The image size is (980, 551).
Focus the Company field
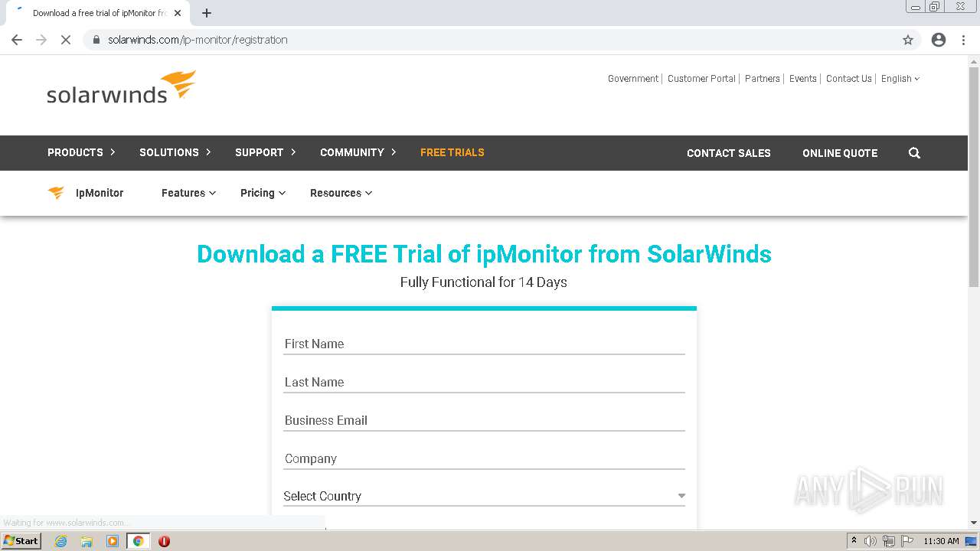pos(484,458)
